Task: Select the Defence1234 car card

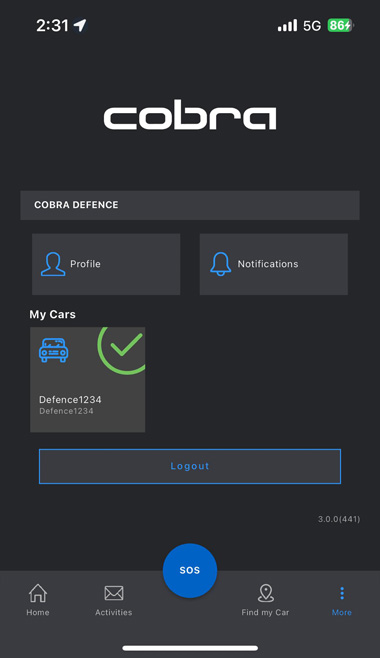Action: click(88, 379)
